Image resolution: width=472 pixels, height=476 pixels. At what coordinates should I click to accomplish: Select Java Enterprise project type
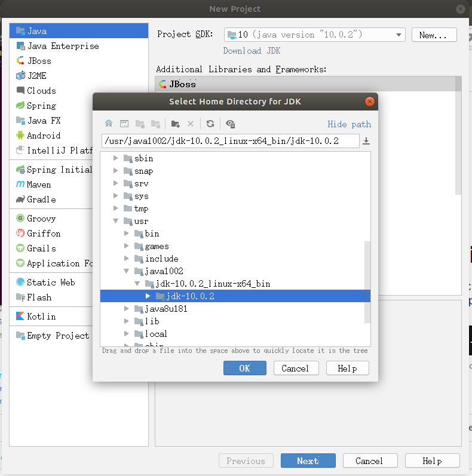pyautogui.click(x=79, y=46)
